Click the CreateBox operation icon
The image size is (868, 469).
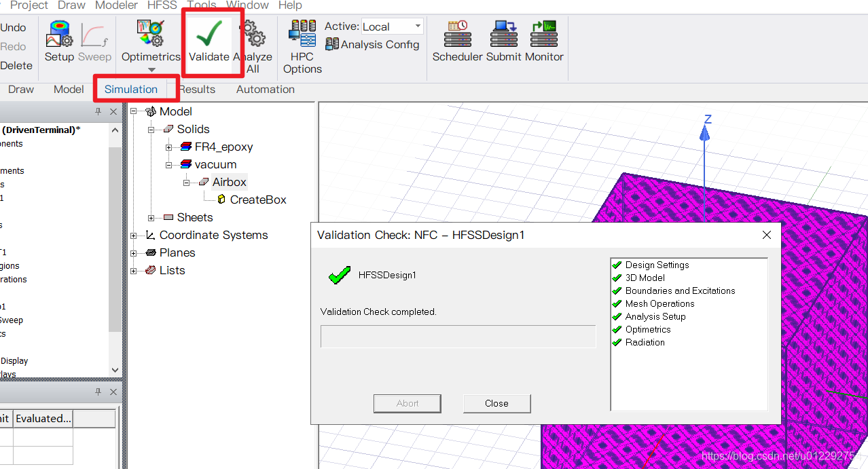click(x=221, y=200)
